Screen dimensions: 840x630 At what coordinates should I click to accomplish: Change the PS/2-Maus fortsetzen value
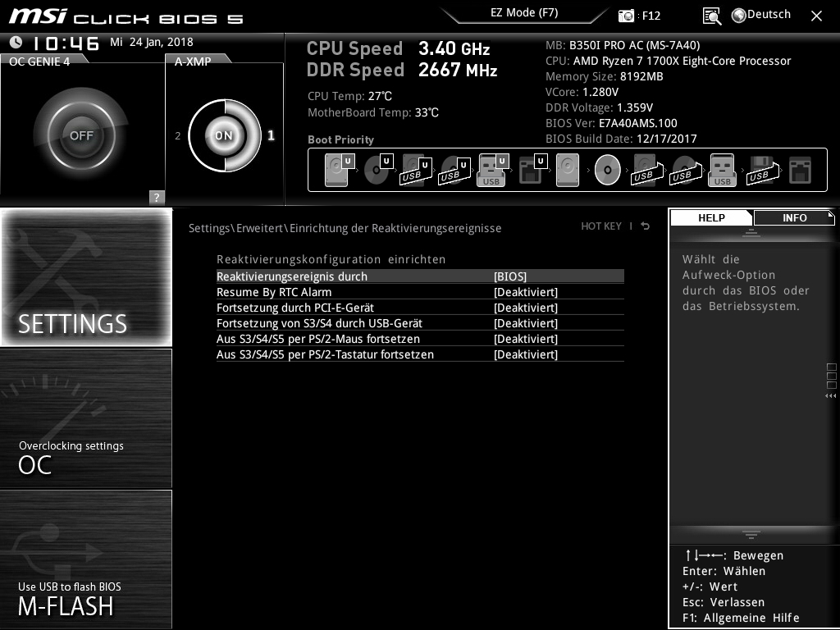526,339
